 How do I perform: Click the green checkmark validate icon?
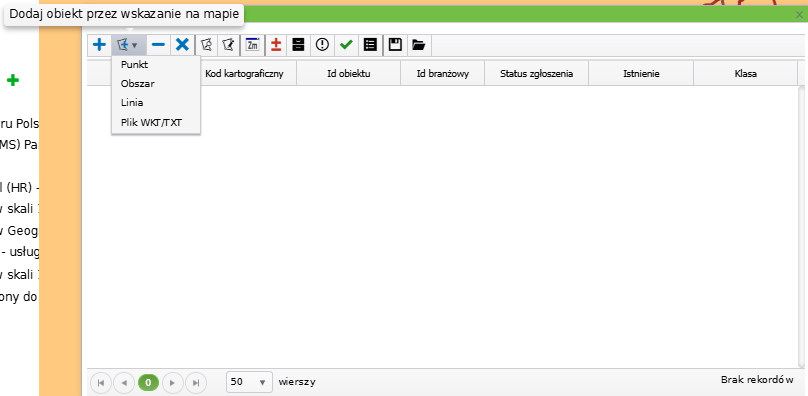point(346,45)
